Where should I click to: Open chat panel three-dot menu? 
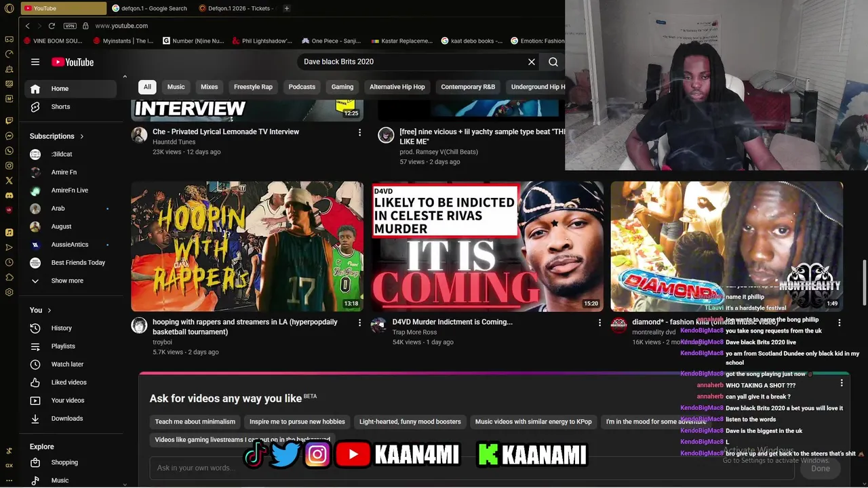(842, 383)
